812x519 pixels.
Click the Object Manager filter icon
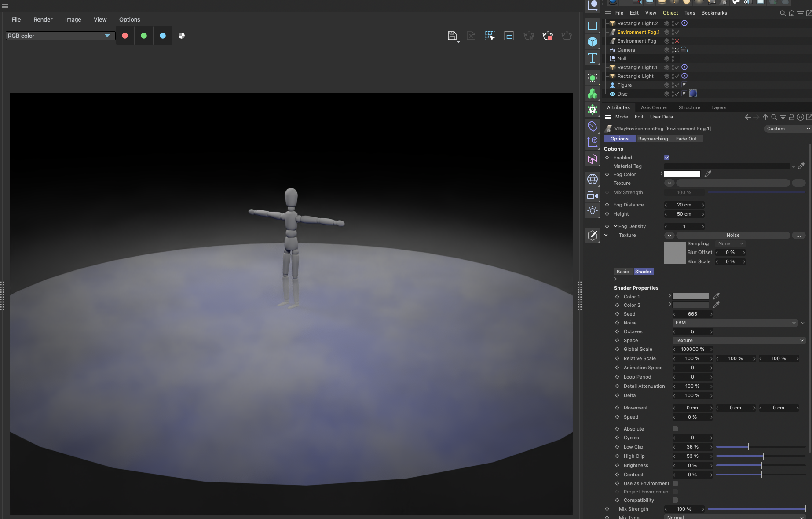[x=801, y=13]
